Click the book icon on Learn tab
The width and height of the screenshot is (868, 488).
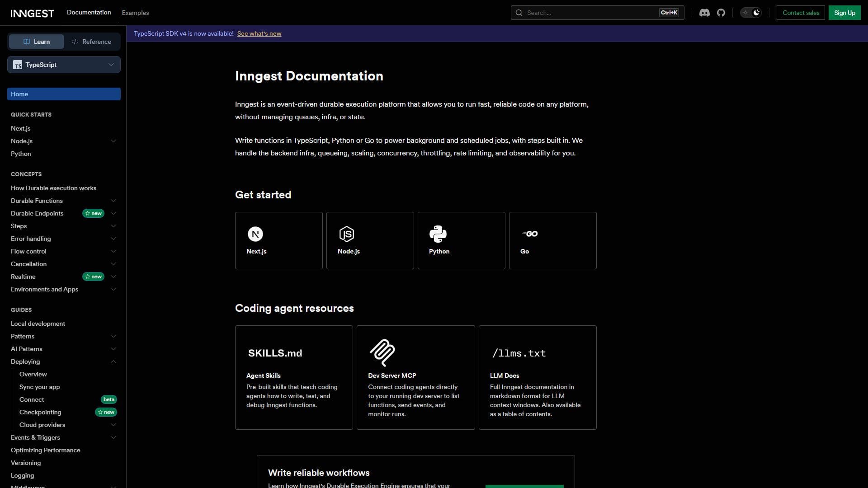(27, 42)
